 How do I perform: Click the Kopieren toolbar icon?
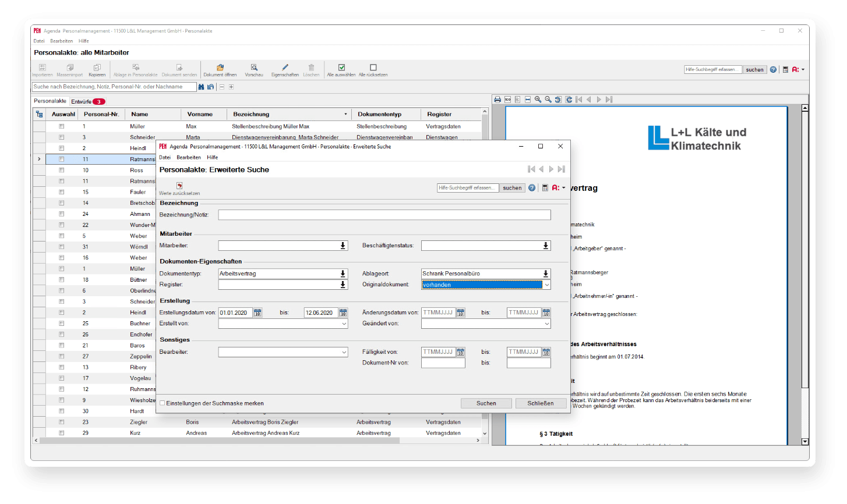97,68
